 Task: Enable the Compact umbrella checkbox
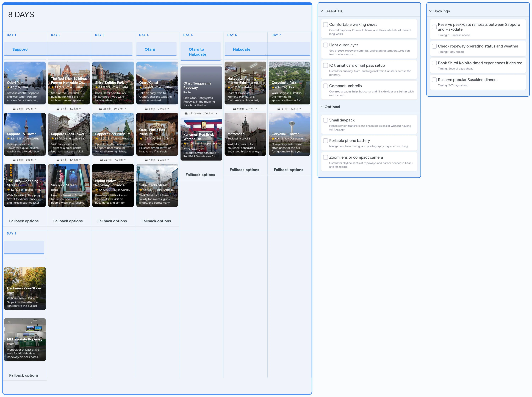tap(326, 86)
